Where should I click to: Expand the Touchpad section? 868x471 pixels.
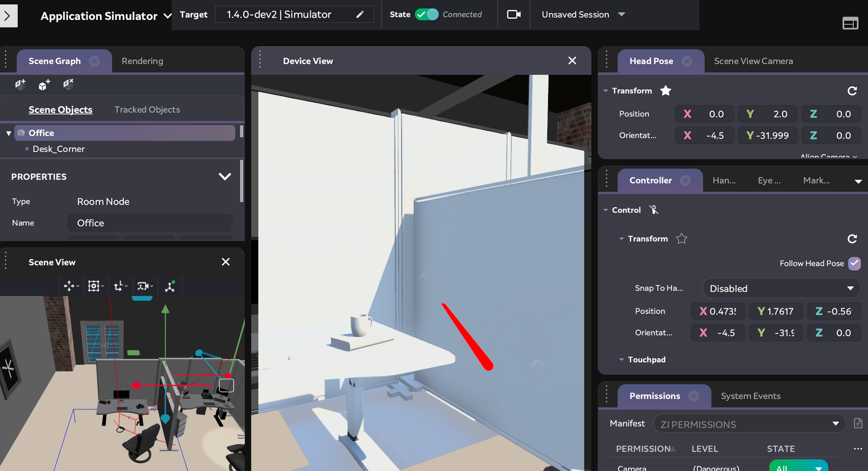coord(621,359)
